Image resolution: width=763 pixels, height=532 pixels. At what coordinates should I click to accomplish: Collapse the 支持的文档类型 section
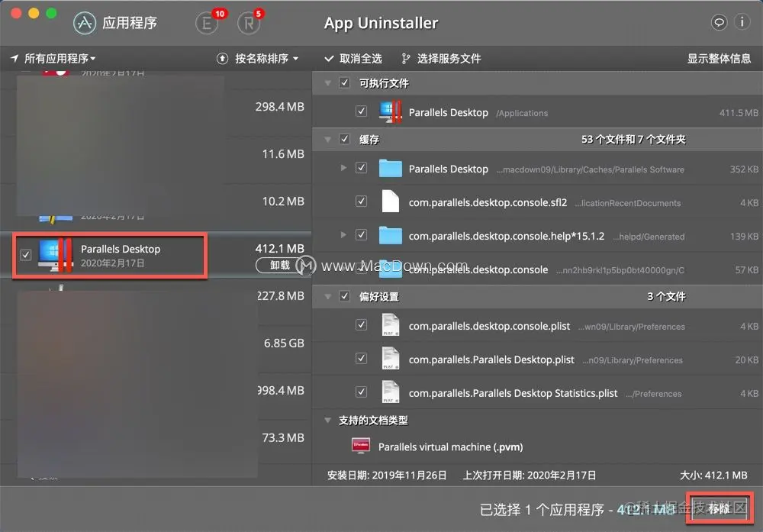point(328,420)
